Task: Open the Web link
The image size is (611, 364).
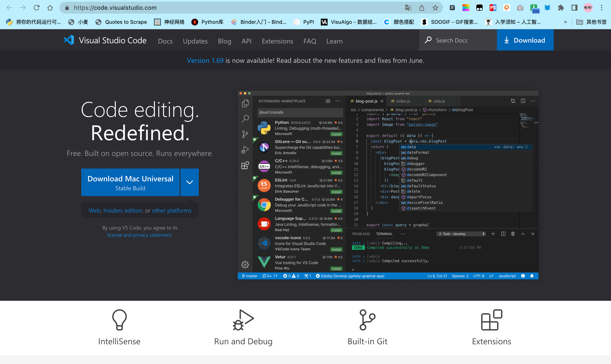Action: click(x=94, y=210)
